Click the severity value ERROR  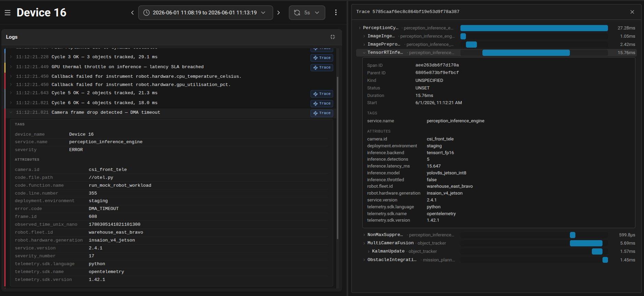tap(76, 150)
